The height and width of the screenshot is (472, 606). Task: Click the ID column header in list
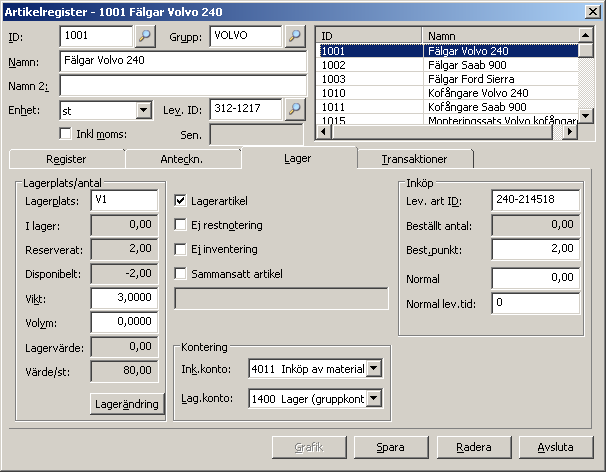pos(369,36)
